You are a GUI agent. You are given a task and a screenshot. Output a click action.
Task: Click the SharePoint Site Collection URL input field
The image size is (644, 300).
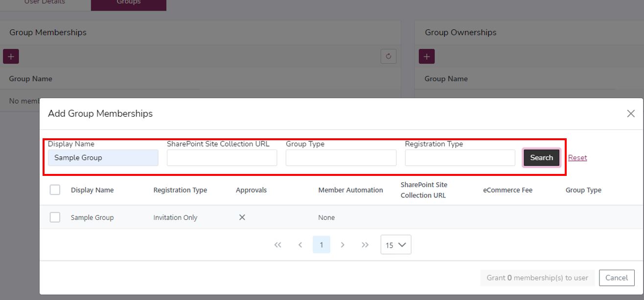click(221, 157)
